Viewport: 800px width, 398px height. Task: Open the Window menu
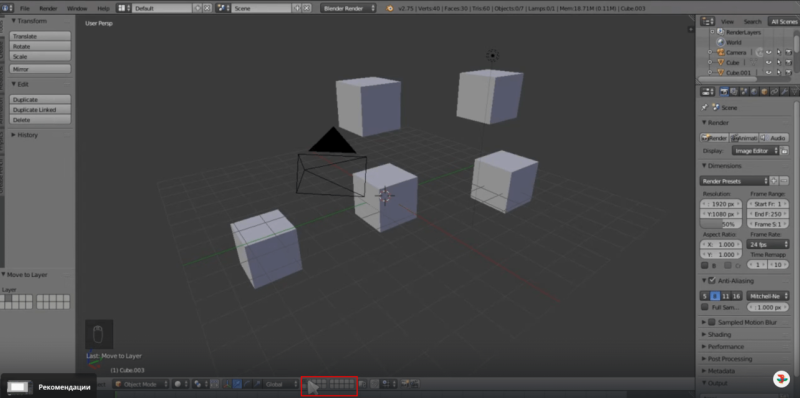tap(77, 8)
